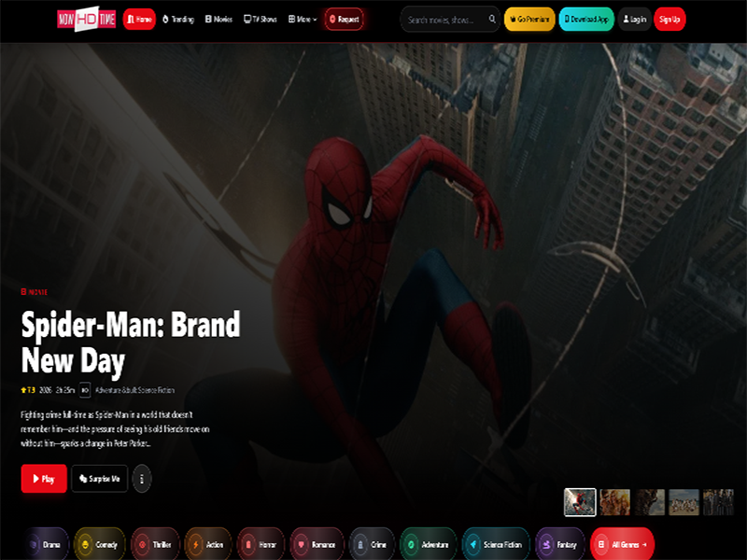The image size is (747, 560).
Task: Open All Genres list
Action: [x=622, y=544]
